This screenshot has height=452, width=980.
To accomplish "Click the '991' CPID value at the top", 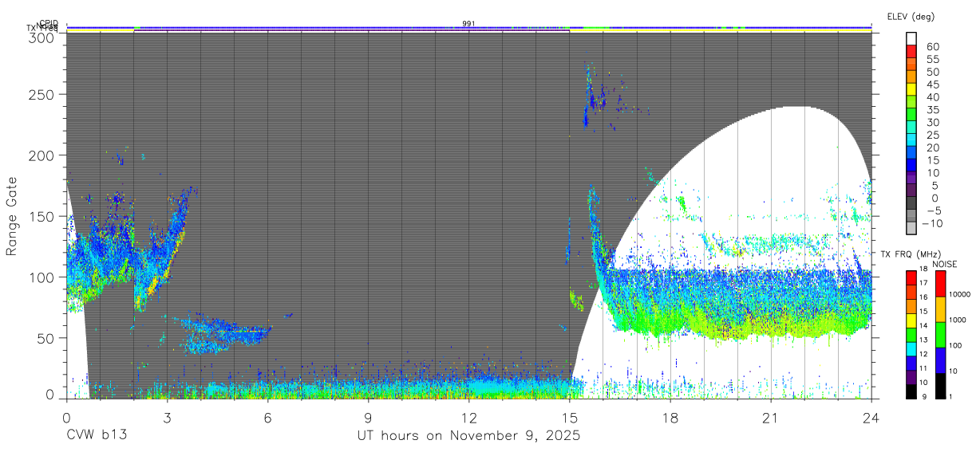I will (468, 24).
